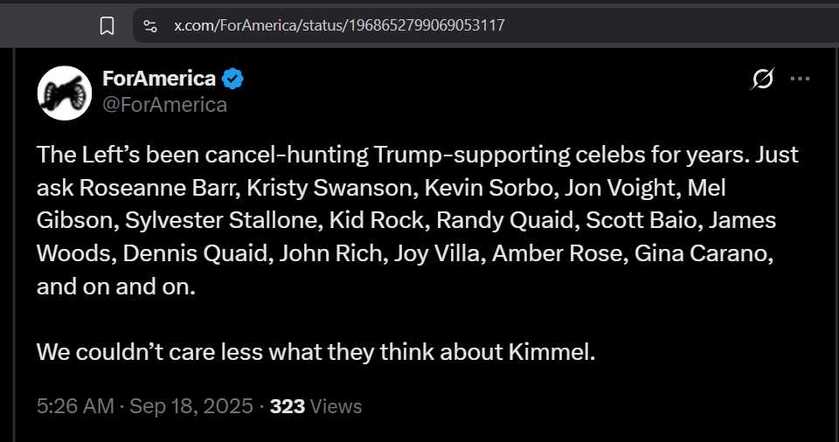The image size is (839, 442).
Task: Click the blue verified badge
Action: (x=233, y=79)
